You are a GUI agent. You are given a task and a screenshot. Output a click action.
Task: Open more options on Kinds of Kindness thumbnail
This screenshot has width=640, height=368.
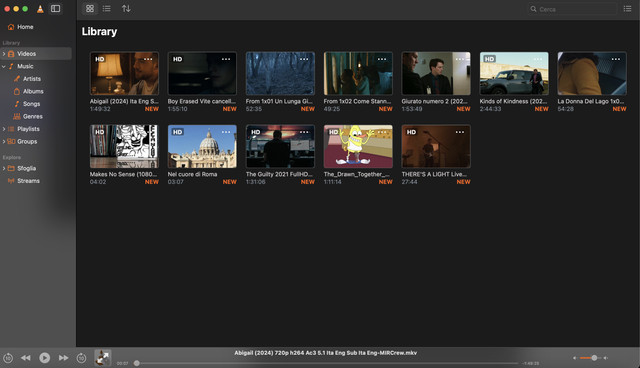(538, 59)
